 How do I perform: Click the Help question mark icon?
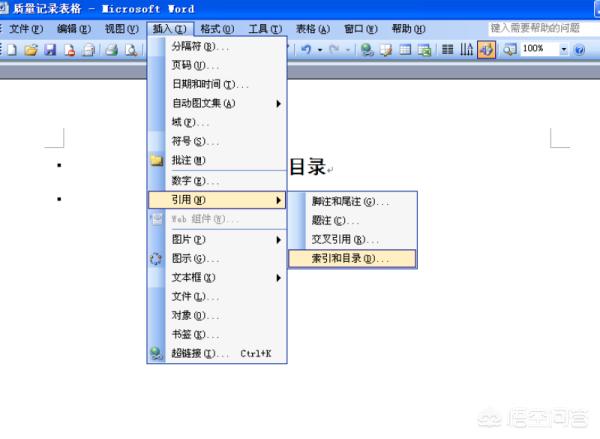579,50
